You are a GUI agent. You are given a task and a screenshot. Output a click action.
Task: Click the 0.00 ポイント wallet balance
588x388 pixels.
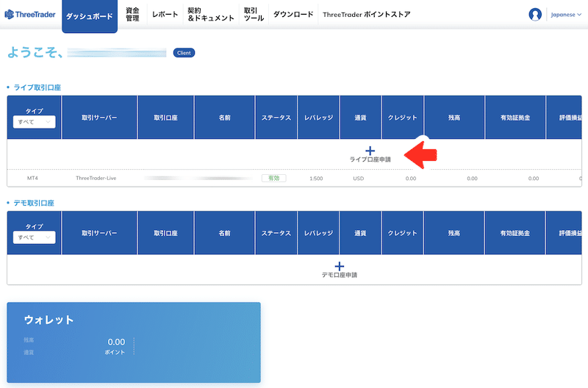(115, 346)
